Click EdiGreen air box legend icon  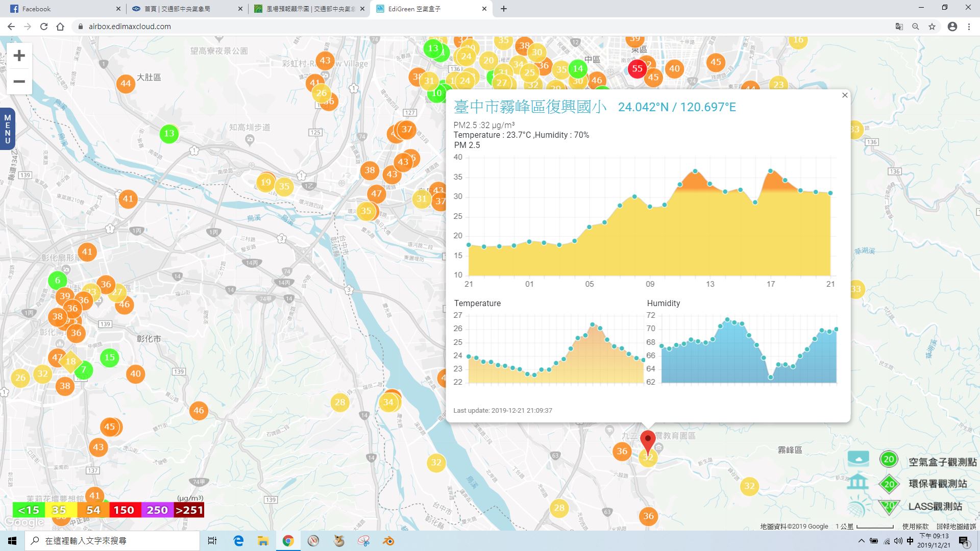tap(858, 459)
